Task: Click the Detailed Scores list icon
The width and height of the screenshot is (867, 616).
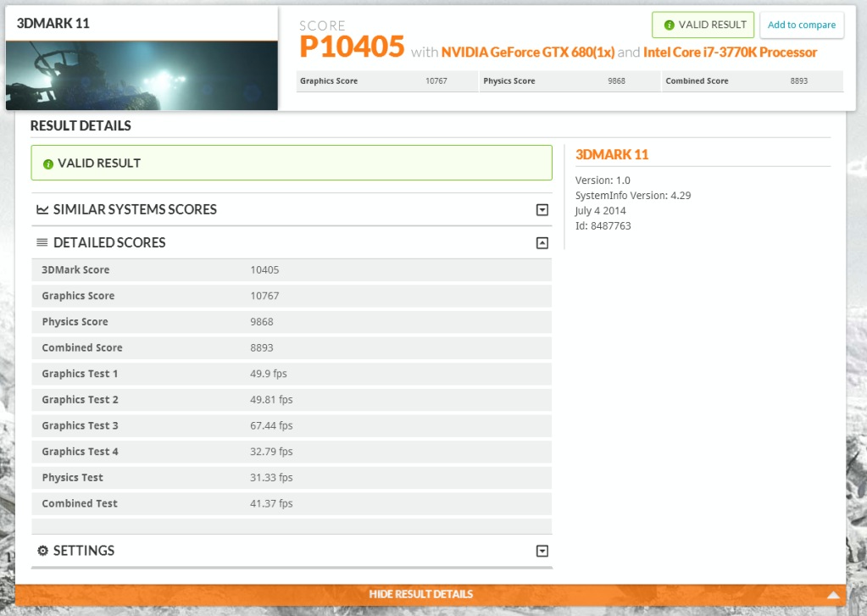Action: click(42, 243)
